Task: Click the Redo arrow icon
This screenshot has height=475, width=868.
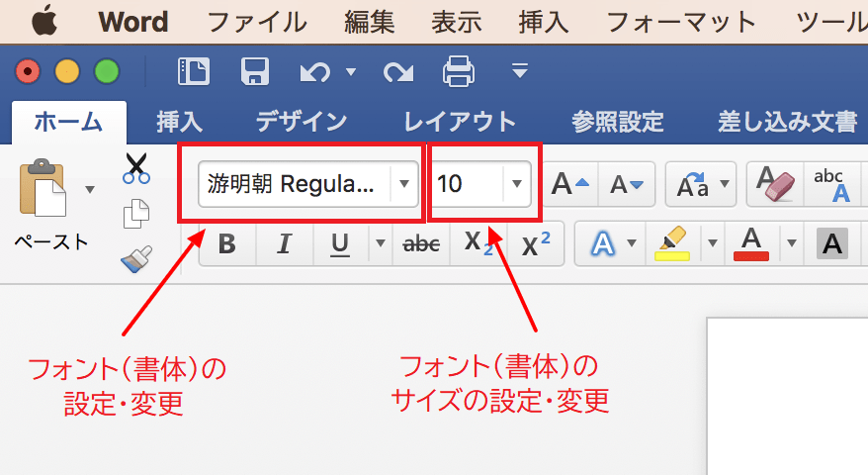Action: [x=397, y=71]
